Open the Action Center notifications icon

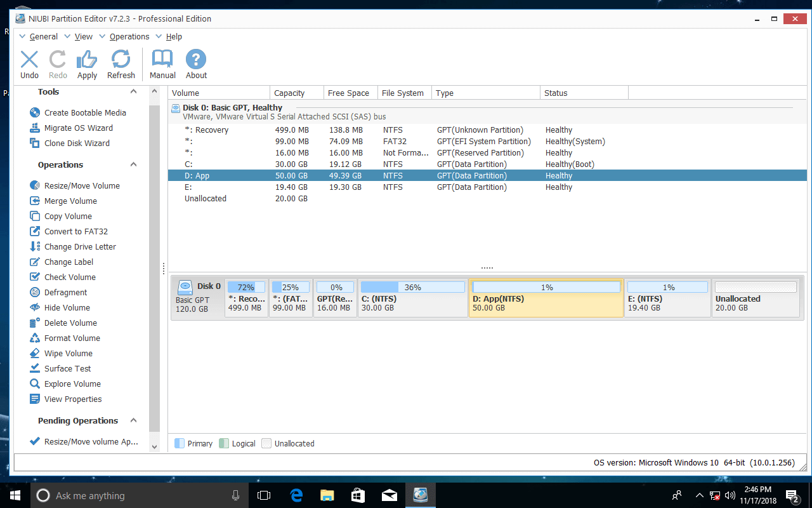(792, 495)
